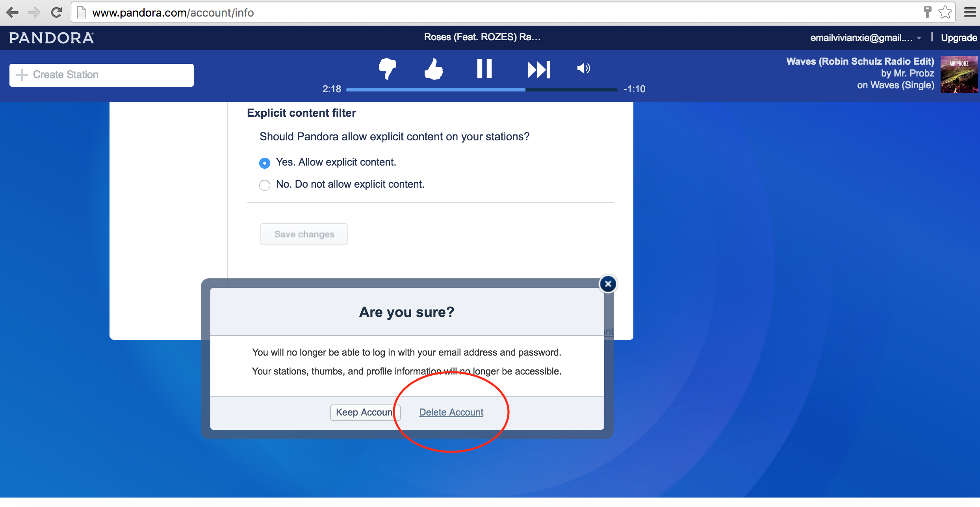Click the browser back arrow

pyautogui.click(x=12, y=13)
